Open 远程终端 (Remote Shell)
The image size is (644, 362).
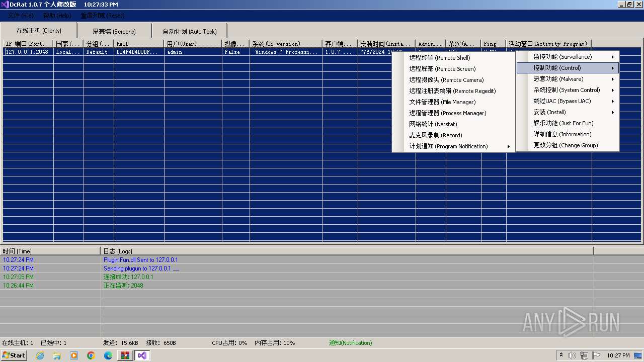453,58
